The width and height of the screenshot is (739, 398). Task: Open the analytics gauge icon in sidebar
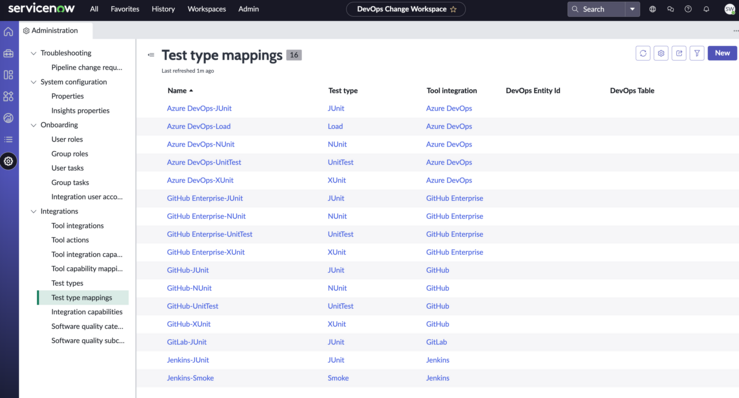(8, 118)
